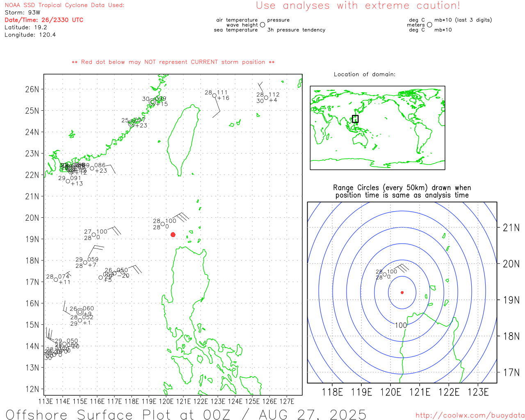Click the buoy station in range circles map
Image resolution: width=525 pixels, height=420 pixels.
point(385,275)
